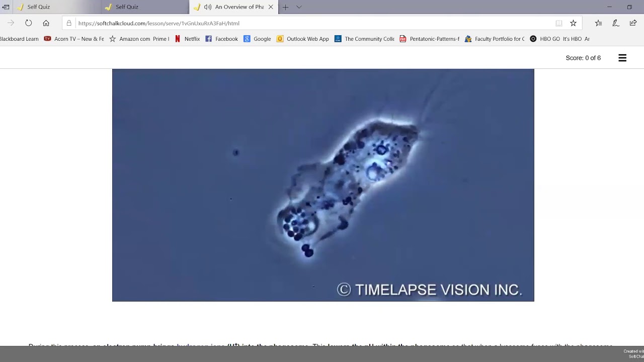Click the Score: 0 of 6 text
The height and width of the screenshot is (362, 644).
tap(583, 58)
